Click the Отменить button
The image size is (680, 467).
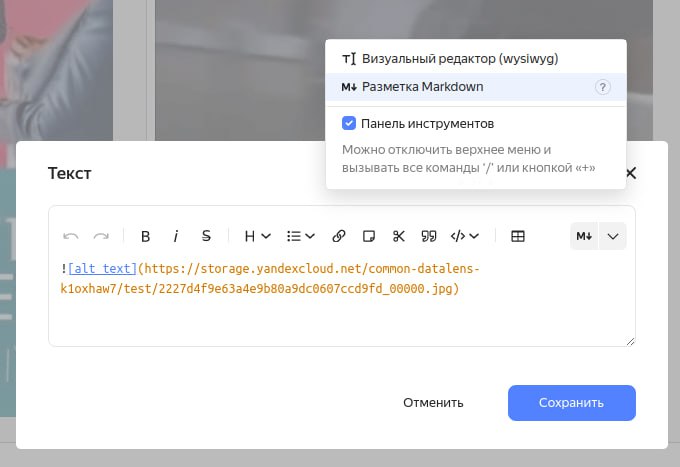[433, 403]
